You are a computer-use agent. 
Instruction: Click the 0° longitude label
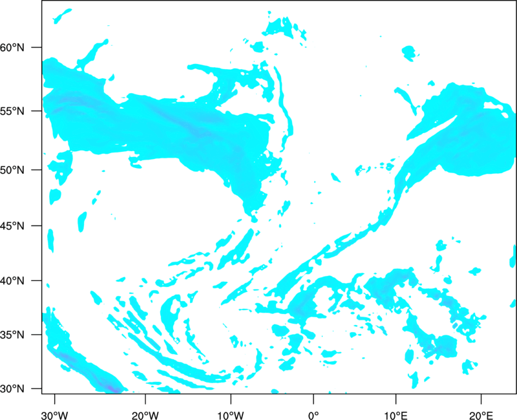click(x=313, y=415)
